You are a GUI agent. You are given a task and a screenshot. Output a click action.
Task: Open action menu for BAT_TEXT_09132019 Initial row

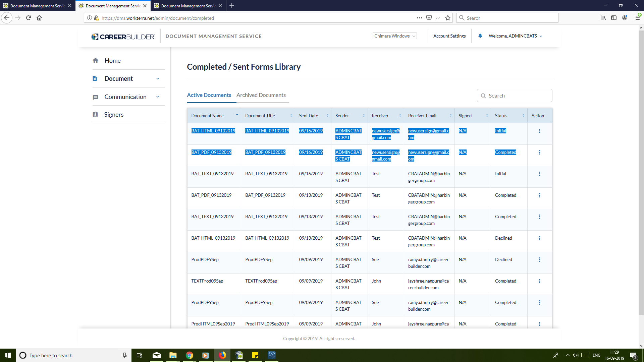pos(539,174)
